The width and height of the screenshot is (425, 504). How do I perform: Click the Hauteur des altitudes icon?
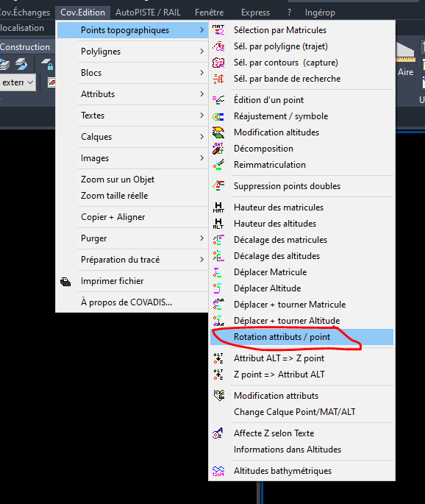(218, 224)
